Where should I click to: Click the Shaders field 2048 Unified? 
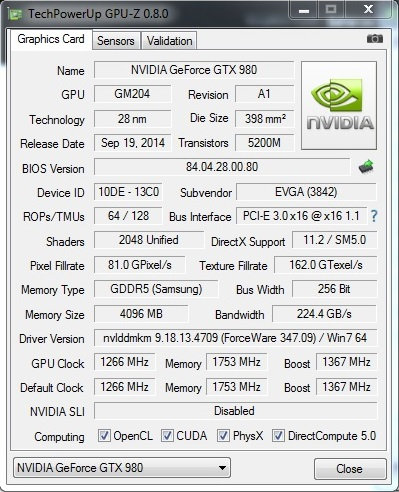(x=149, y=240)
